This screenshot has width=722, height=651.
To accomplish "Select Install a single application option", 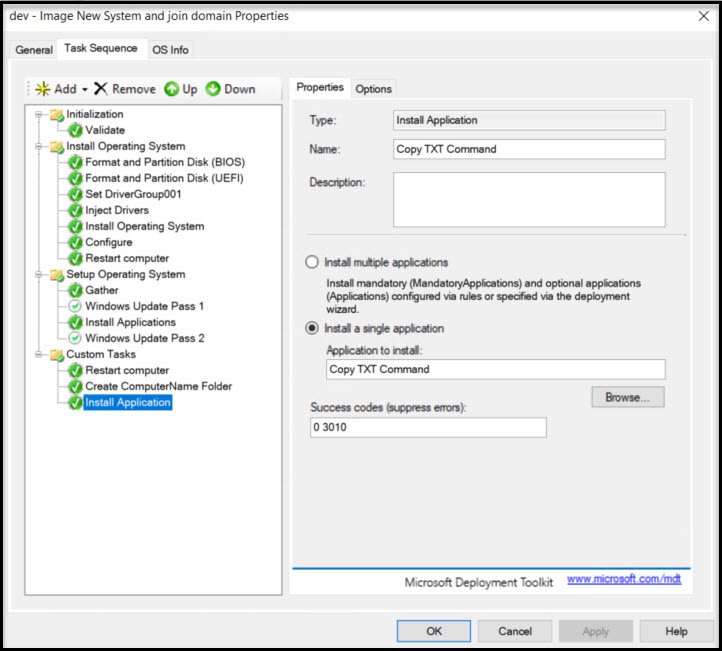I will [312, 328].
